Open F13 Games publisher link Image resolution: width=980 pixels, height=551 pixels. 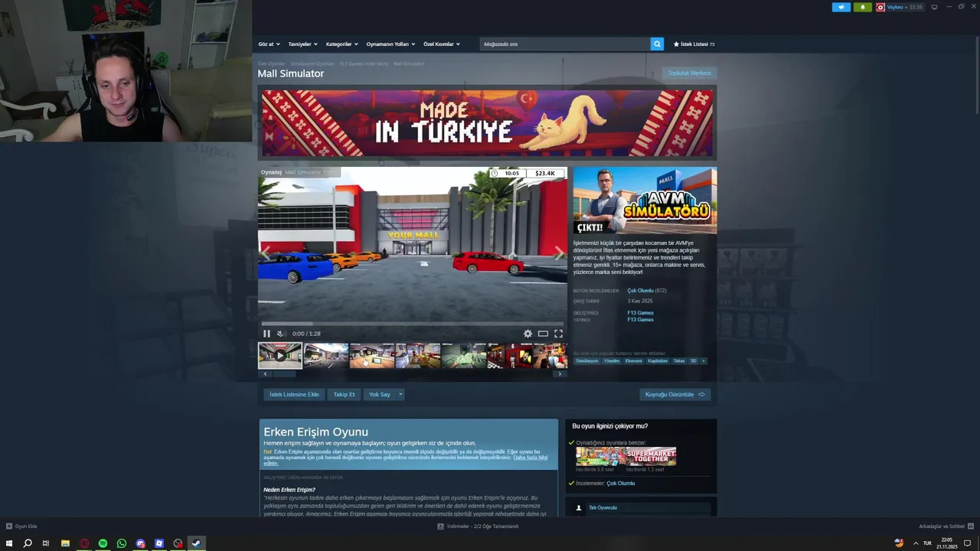point(640,320)
